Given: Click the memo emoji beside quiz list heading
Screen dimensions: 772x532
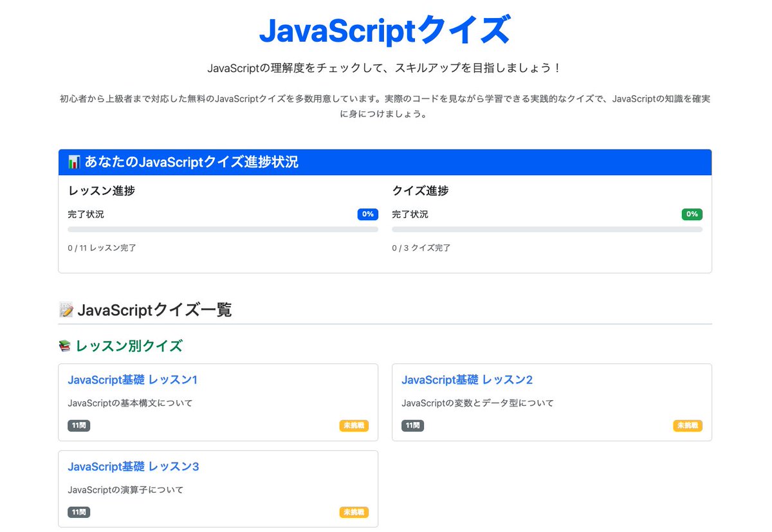Looking at the screenshot, I should pos(66,311).
